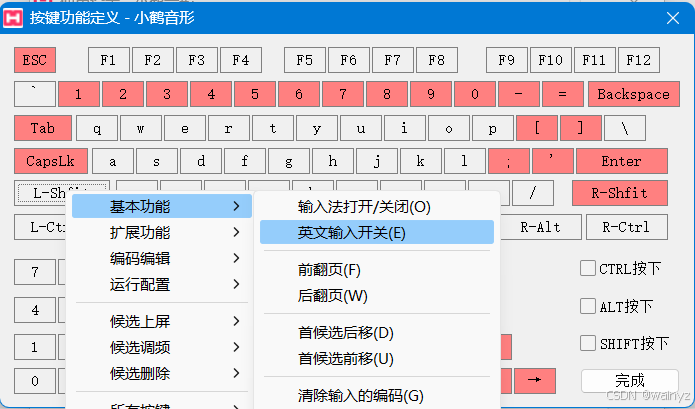The width and height of the screenshot is (695, 409).
Task: Select the F3 key button
Action: click(x=197, y=60)
